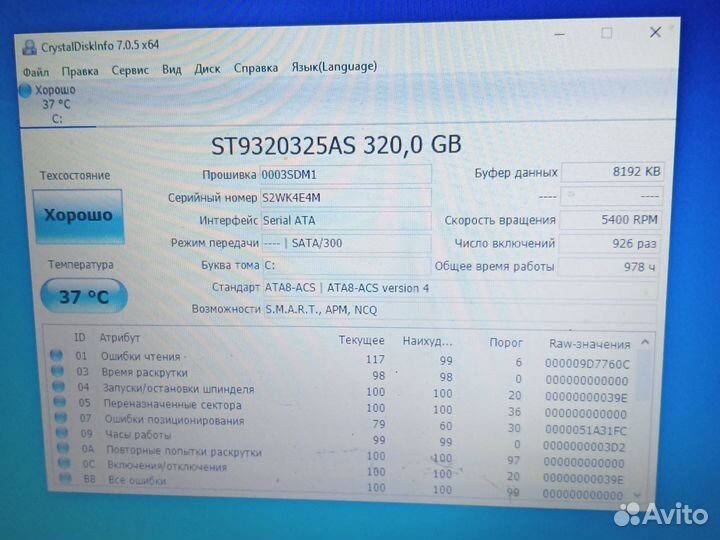Open the Сервис menu
720x540 pixels.
click(130, 70)
